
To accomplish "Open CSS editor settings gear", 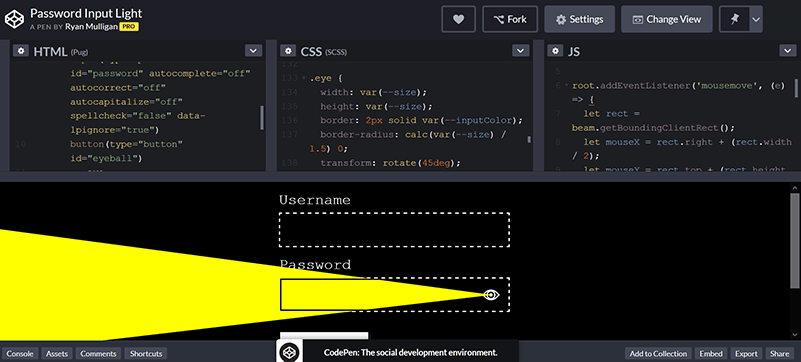I will (288, 51).
